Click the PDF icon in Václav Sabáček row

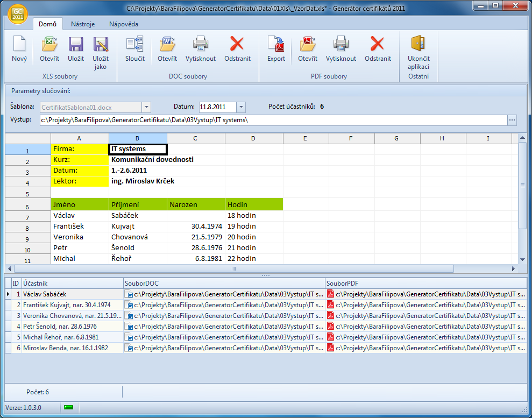(x=330, y=294)
